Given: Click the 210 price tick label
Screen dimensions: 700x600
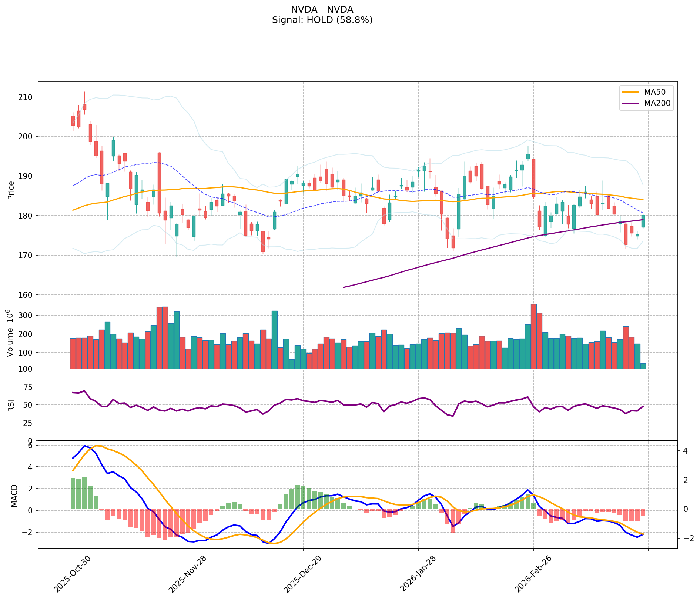Looking at the screenshot, I should (28, 97).
